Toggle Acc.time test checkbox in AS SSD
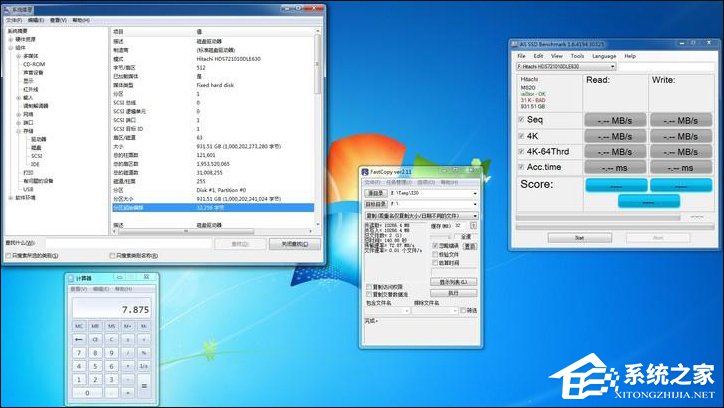This screenshot has width=724, height=408. [521, 167]
